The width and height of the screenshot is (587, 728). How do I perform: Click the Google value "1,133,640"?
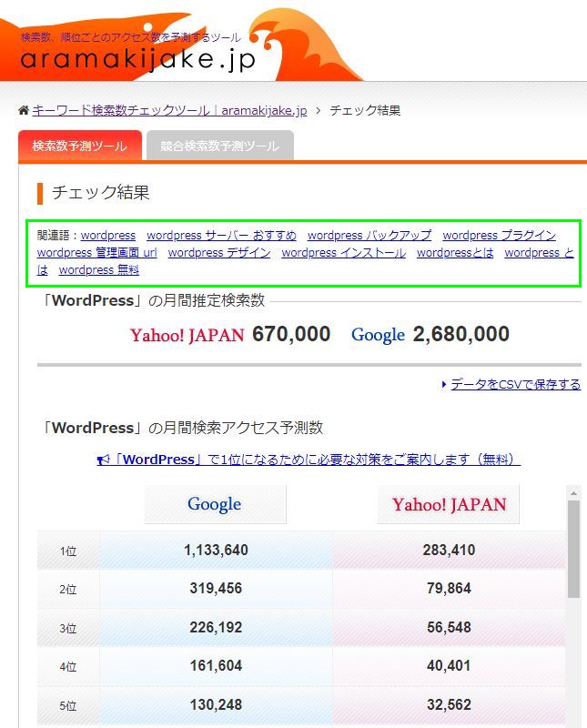click(x=216, y=551)
